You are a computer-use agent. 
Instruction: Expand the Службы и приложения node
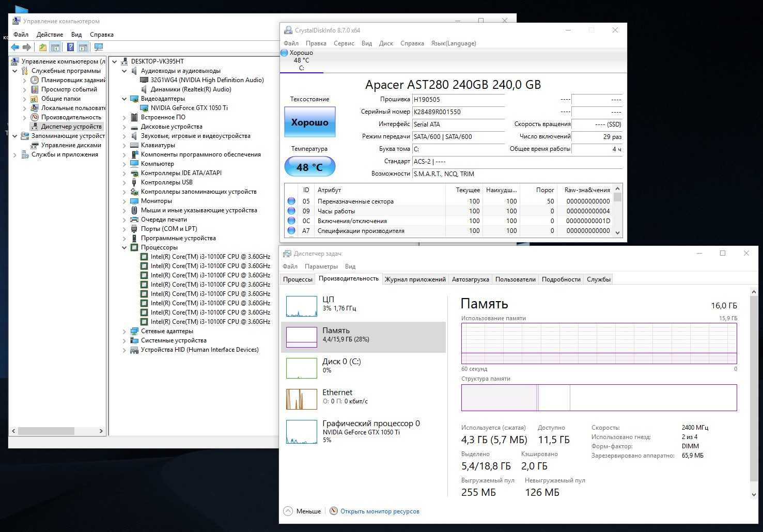coord(15,154)
